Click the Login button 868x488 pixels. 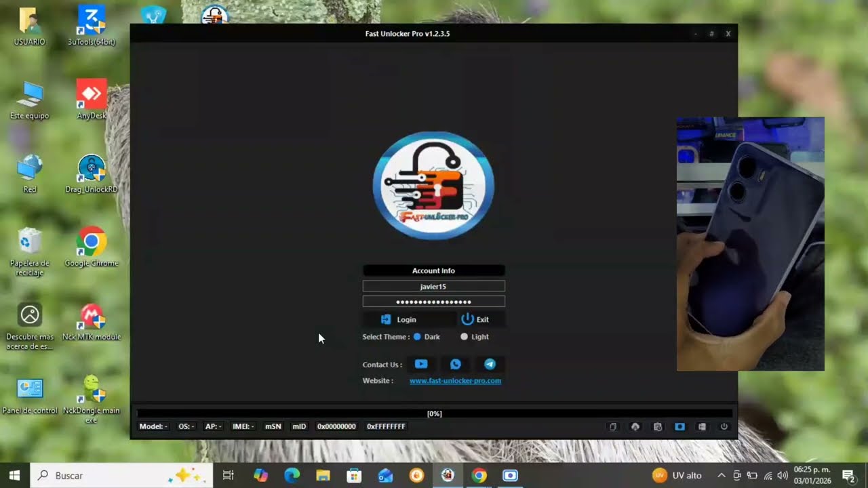coord(399,319)
